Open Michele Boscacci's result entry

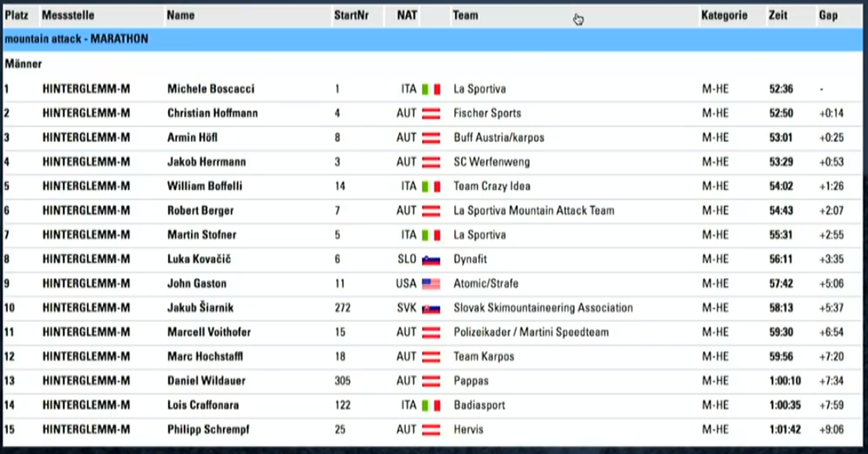click(x=432, y=89)
